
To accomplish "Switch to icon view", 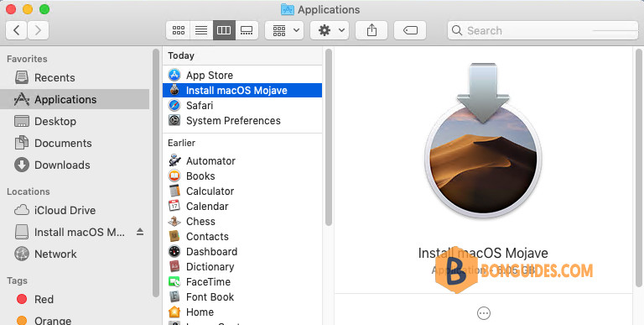I will click(179, 30).
